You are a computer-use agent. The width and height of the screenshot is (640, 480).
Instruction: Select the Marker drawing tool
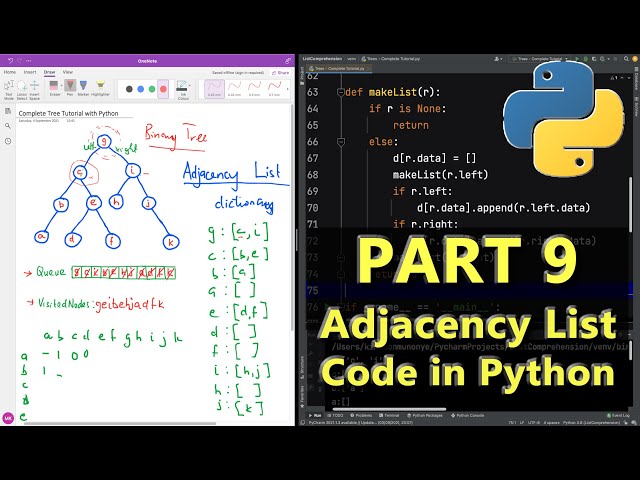pos(83,88)
